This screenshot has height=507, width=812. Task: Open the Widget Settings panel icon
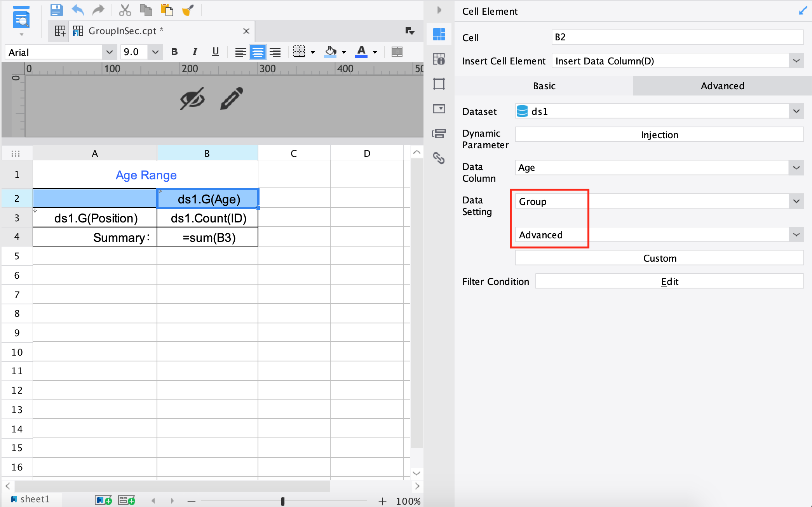439,109
